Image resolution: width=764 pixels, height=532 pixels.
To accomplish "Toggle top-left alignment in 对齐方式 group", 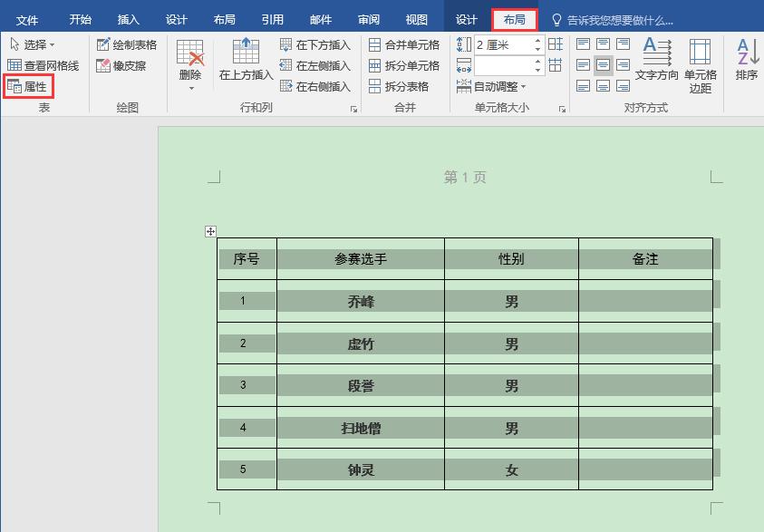I will (583, 43).
